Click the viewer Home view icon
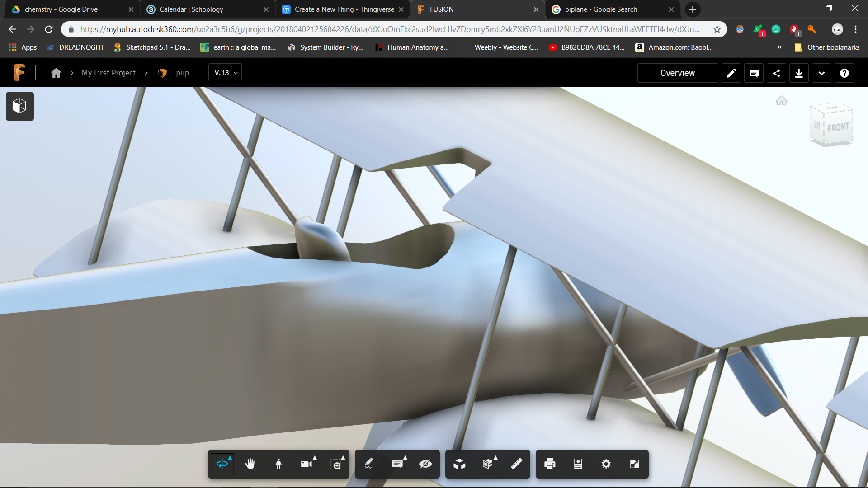The height and width of the screenshot is (488, 868). pyautogui.click(x=782, y=101)
